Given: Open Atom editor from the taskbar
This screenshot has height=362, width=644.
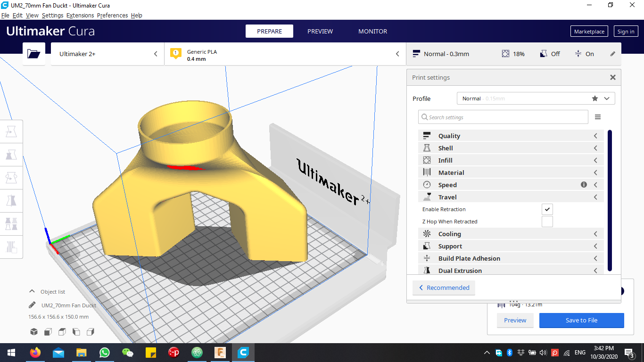Looking at the screenshot, I should [197, 353].
